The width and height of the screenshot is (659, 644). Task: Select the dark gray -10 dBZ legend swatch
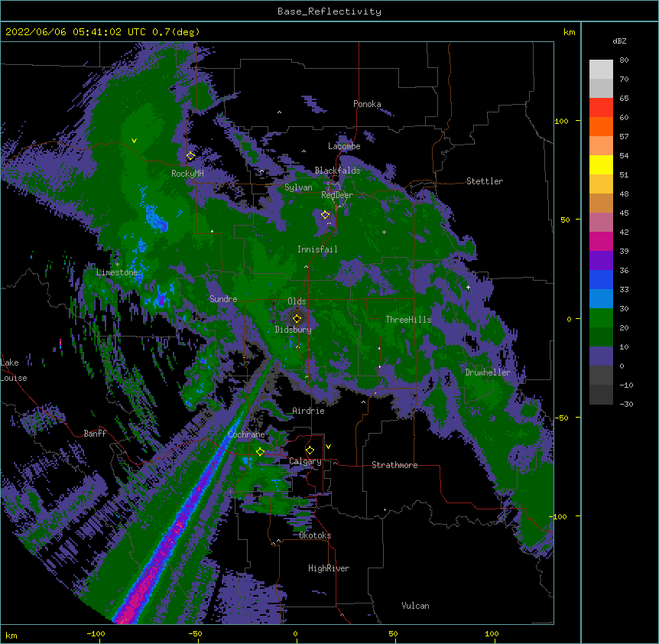tap(601, 395)
